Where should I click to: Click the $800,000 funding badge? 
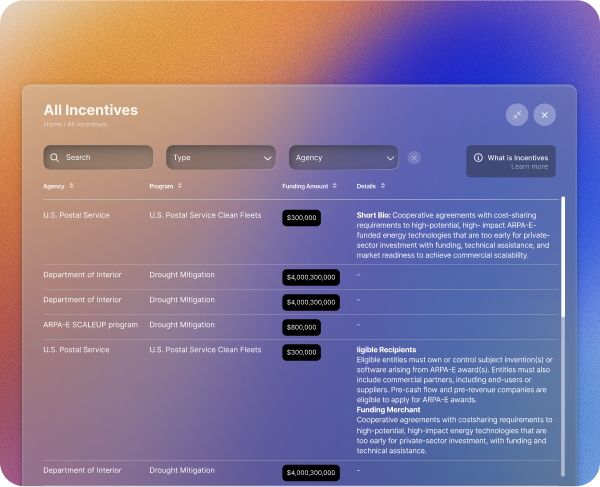301,327
